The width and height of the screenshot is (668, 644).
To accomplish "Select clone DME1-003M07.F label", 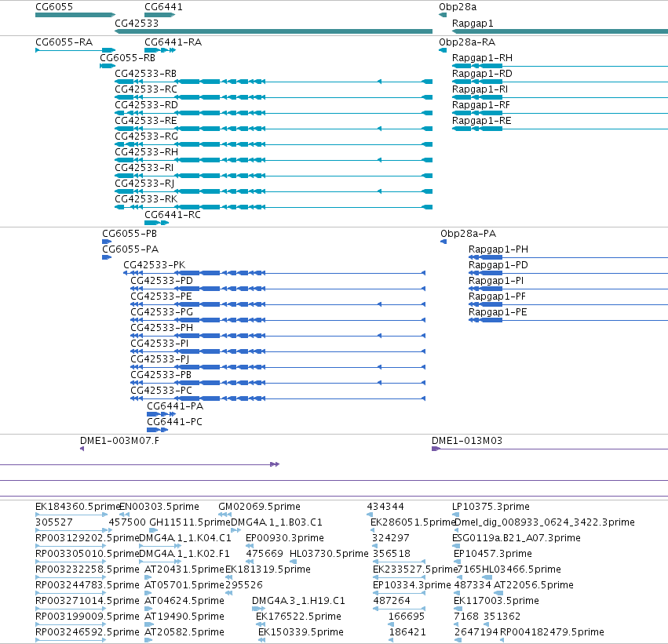I will tap(120, 441).
